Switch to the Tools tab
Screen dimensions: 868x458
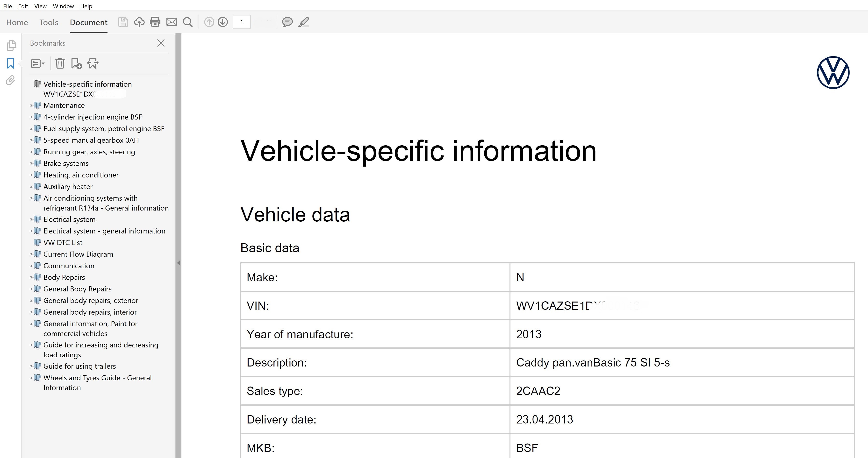(49, 22)
